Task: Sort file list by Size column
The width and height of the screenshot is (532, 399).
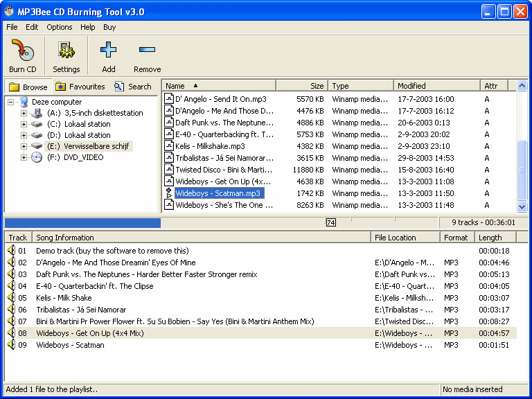Action: pyautogui.click(x=302, y=86)
